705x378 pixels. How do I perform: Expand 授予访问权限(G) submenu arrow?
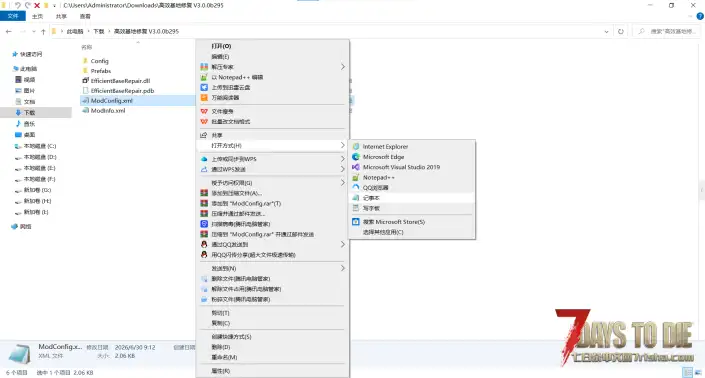coord(343,182)
